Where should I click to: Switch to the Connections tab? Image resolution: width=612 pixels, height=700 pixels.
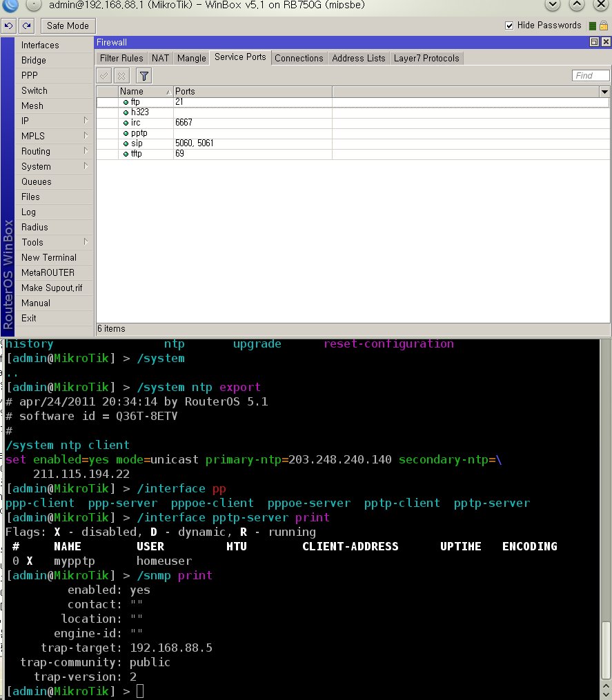[299, 58]
